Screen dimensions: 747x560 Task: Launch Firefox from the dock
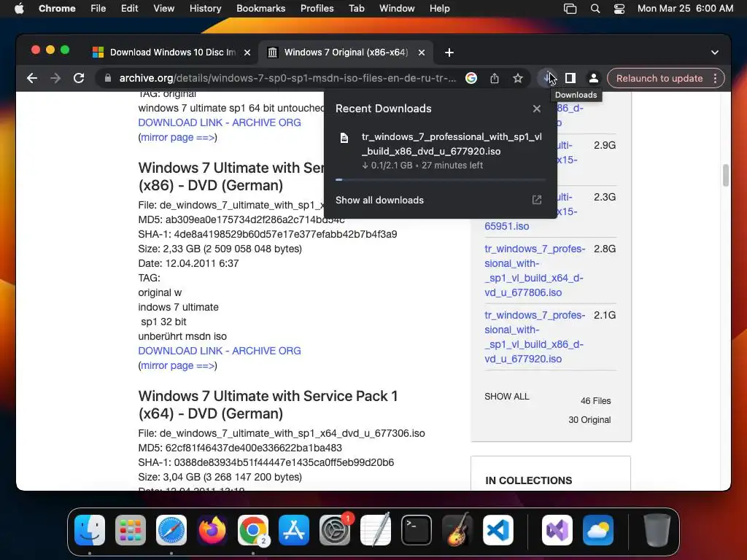(x=212, y=530)
